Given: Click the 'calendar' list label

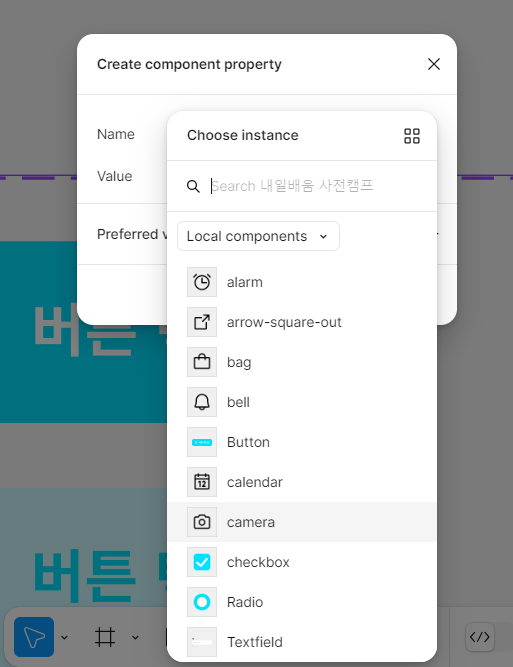Looking at the screenshot, I should (255, 482).
